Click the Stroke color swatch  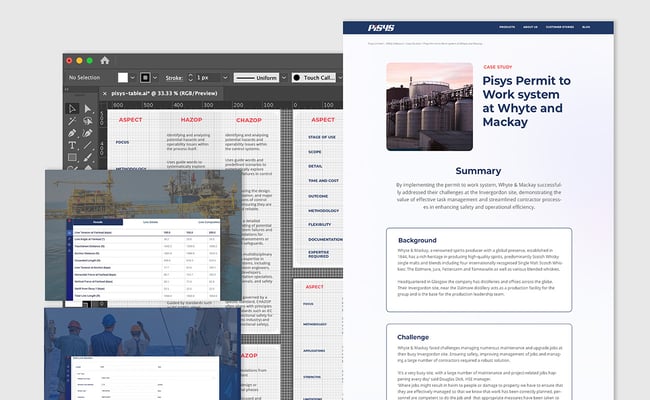(x=145, y=78)
